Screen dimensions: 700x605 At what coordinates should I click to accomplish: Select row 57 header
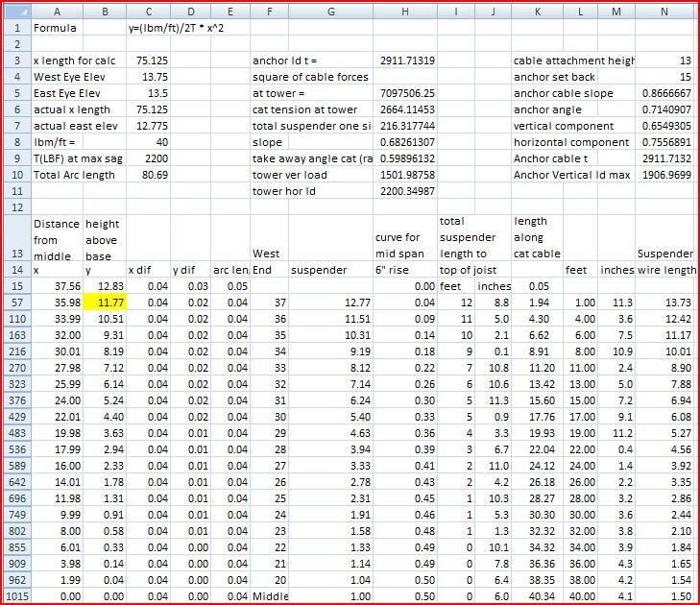tap(17, 302)
